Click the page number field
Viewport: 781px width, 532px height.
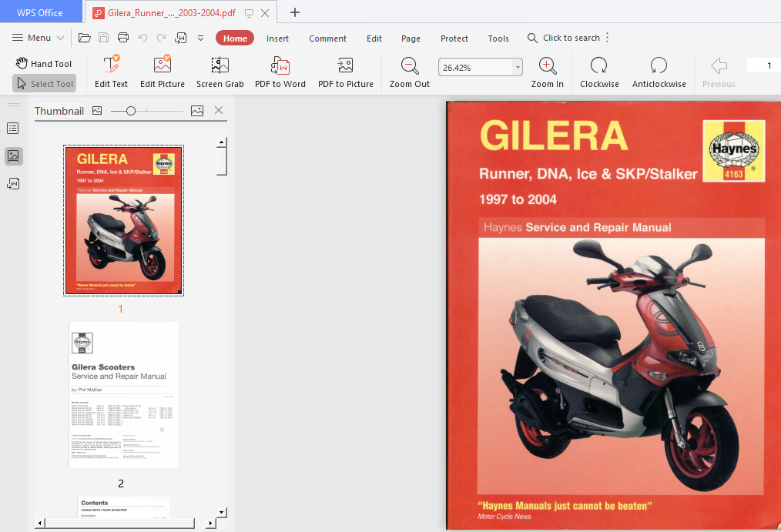pos(764,65)
